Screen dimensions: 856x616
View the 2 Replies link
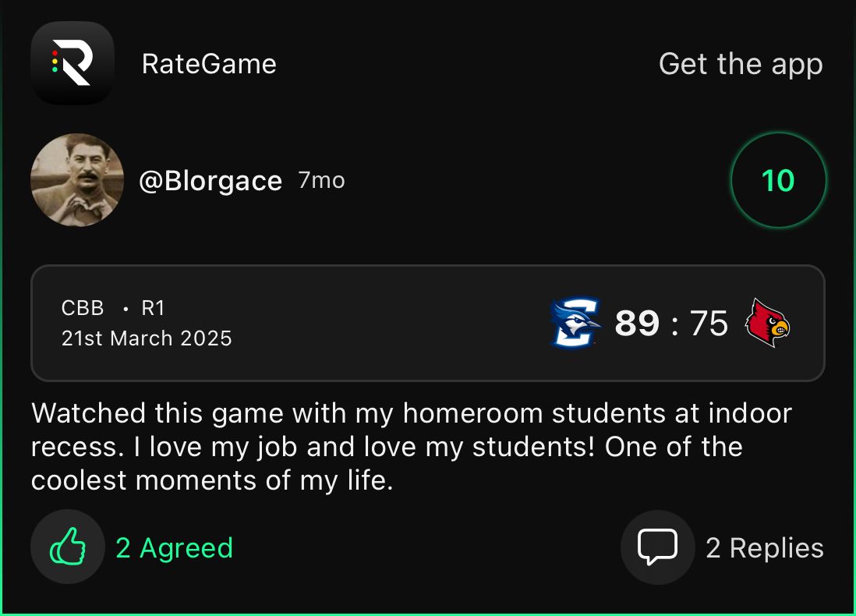tap(764, 548)
